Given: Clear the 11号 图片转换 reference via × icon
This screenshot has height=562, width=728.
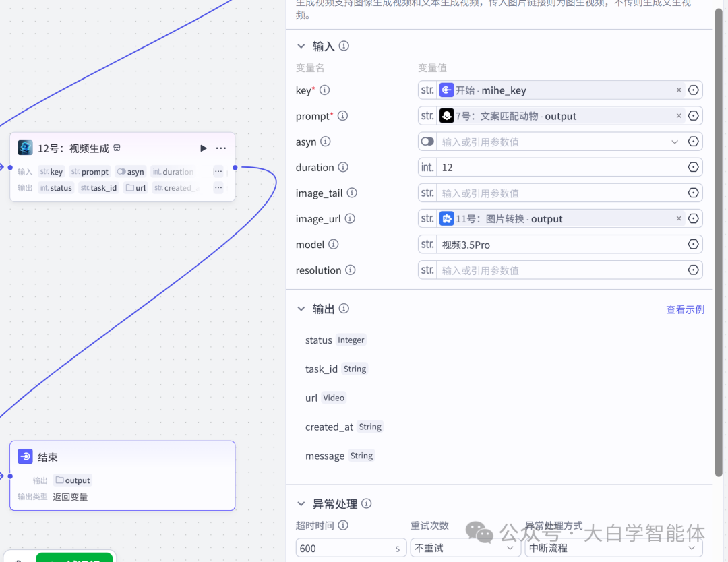Looking at the screenshot, I should click(x=679, y=218).
